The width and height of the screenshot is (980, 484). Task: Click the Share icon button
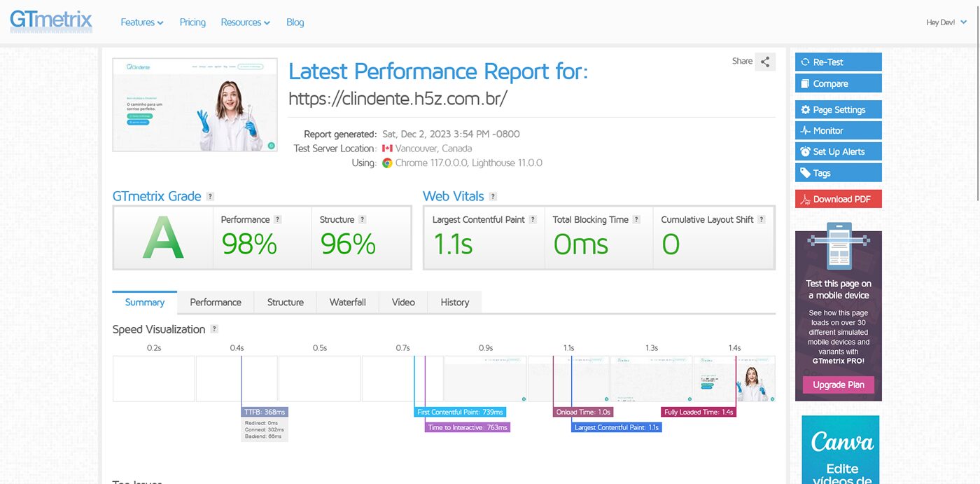click(x=765, y=62)
